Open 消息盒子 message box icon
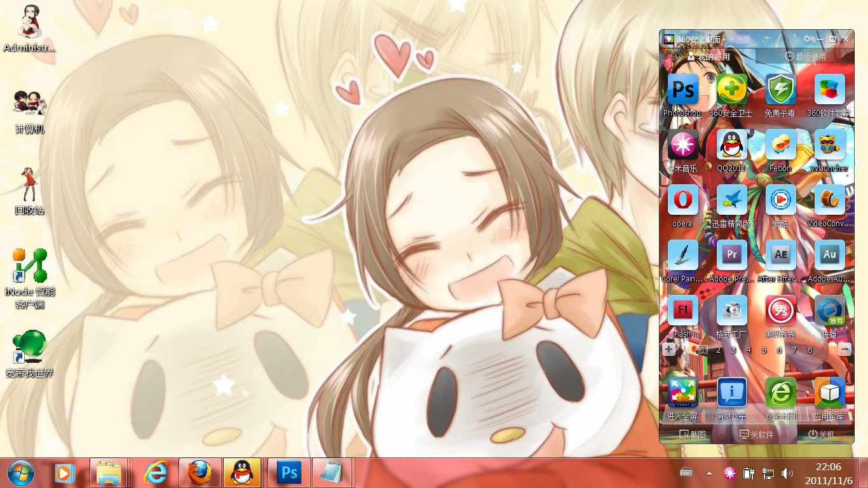 (731, 393)
